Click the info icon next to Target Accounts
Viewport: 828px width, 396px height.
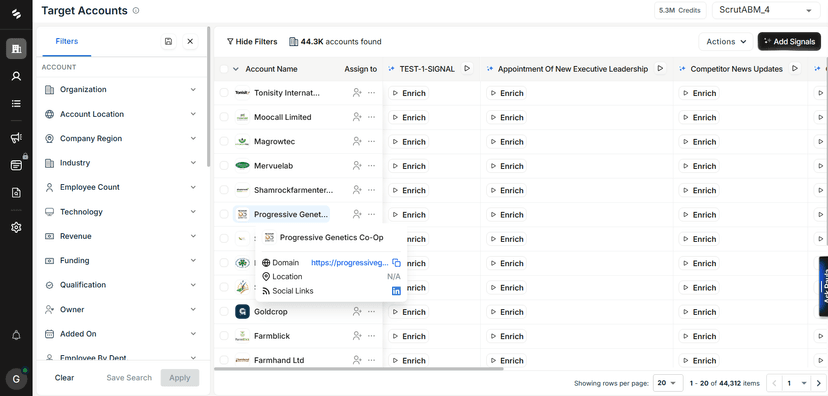[x=136, y=11]
